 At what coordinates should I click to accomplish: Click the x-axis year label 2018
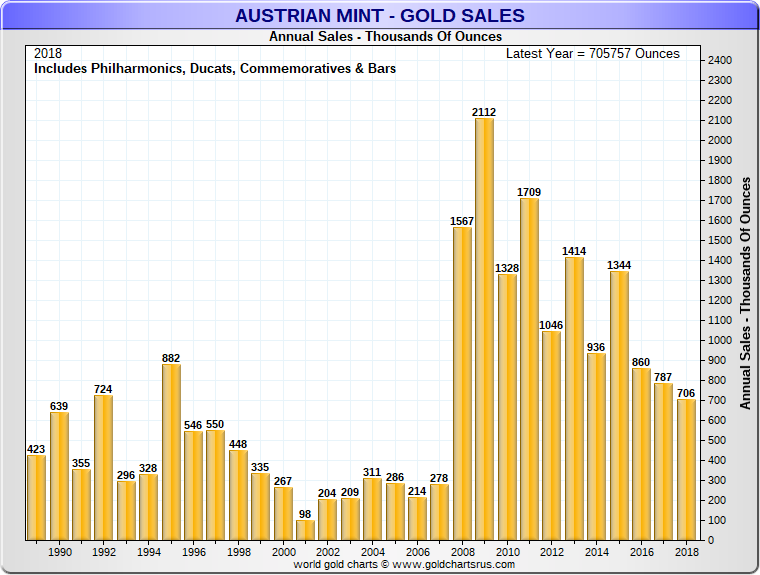(687, 552)
